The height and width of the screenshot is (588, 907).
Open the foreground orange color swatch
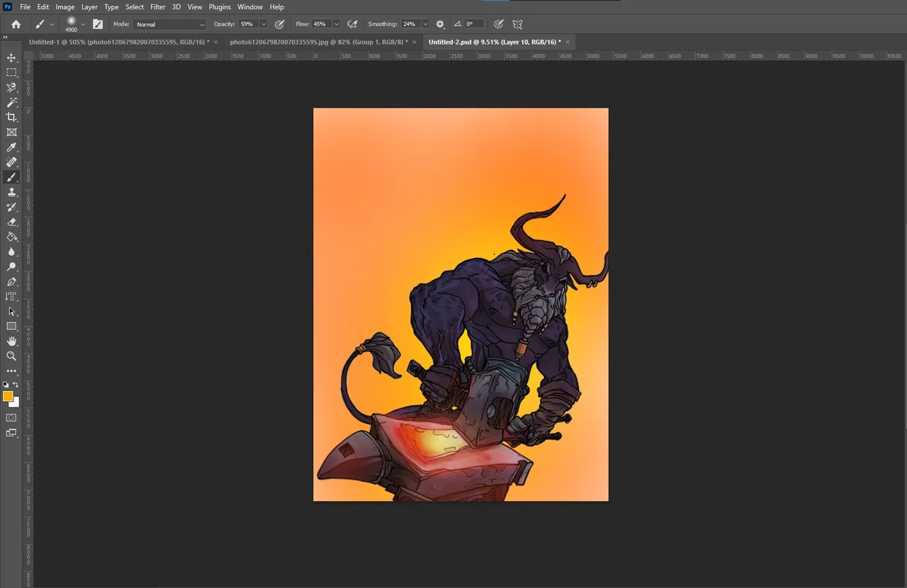pos(8,396)
